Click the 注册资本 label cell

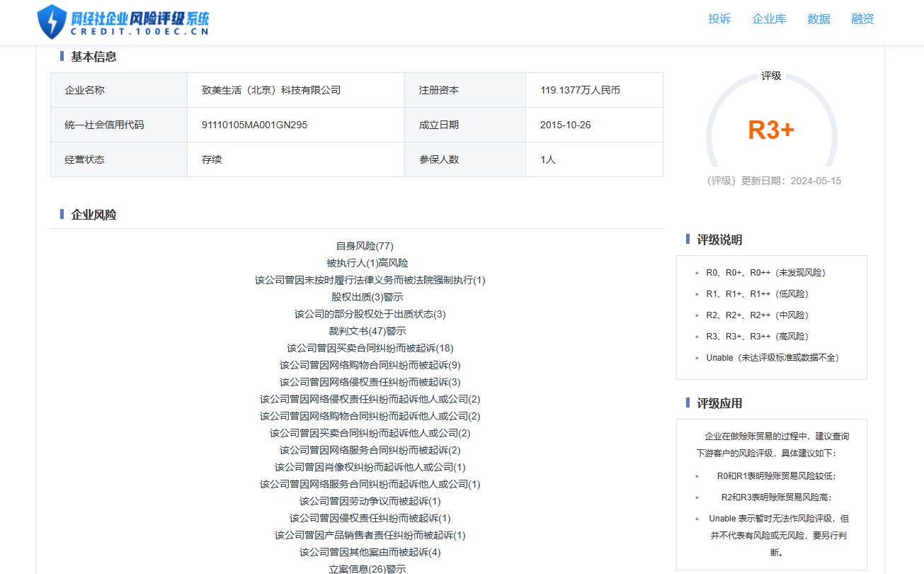tap(465, 90)
